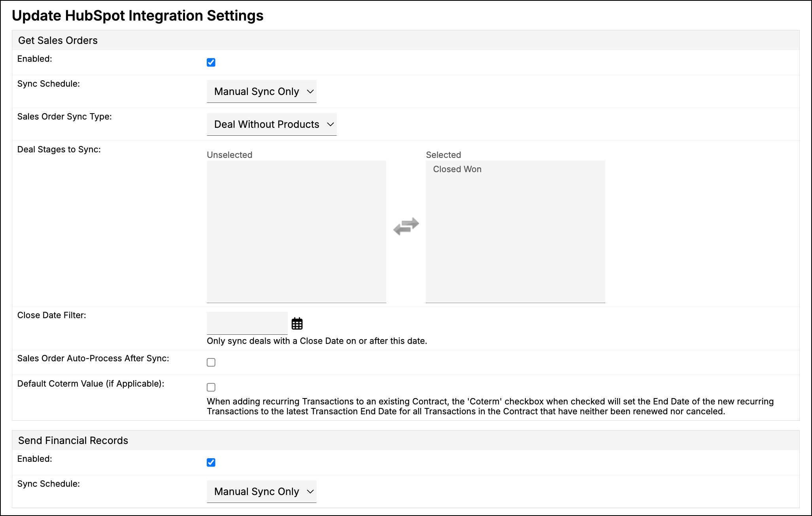Click the Update HubSpot Integration Settings title
This screenshot has width=812, height=516.
[x=138, y=15]
